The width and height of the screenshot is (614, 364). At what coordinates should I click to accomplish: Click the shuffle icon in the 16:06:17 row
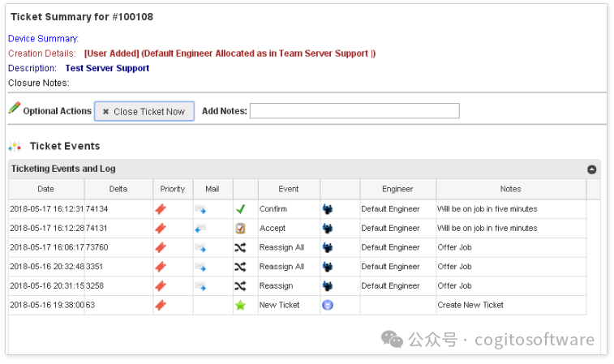[240, 247]
